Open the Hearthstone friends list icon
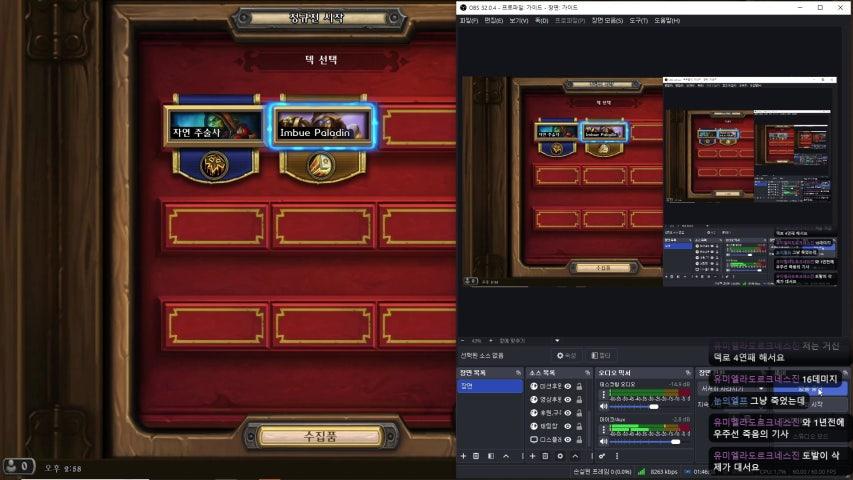This screenshot has width=853, height=480. click(16, 466)
